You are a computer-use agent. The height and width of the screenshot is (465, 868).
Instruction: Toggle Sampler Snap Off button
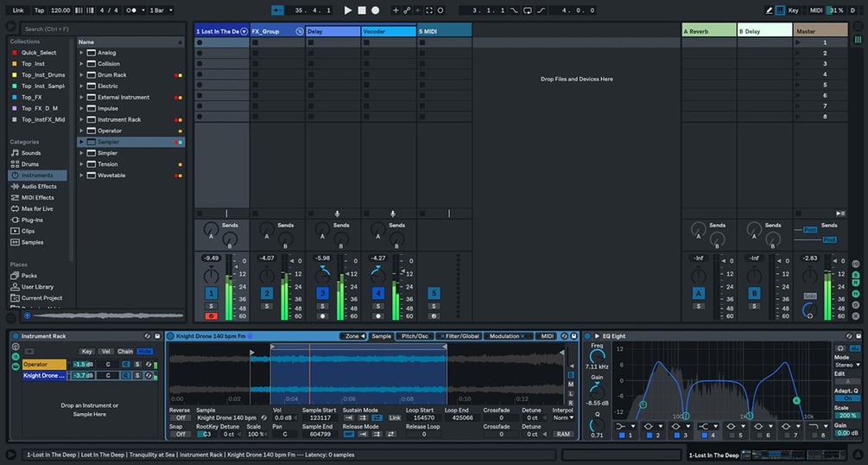coord(180,435)
